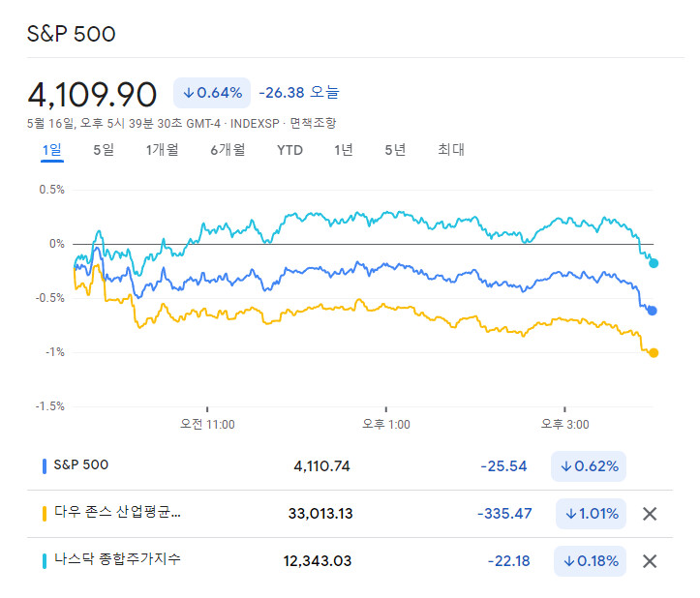The width and height of the screenshot is (700, 598).
Task: Click the -0.5% y-axis label
Action: 50,298
